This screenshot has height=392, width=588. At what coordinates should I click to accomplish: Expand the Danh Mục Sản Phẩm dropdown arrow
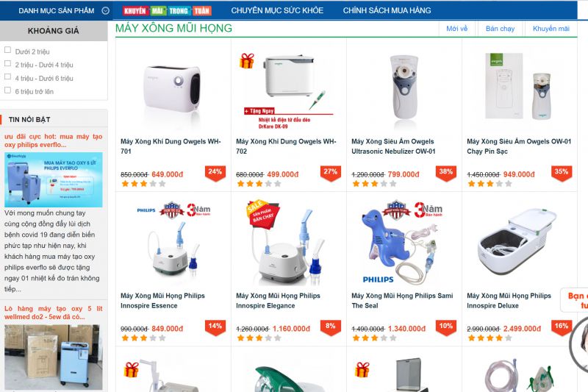(x=106, y=11)
